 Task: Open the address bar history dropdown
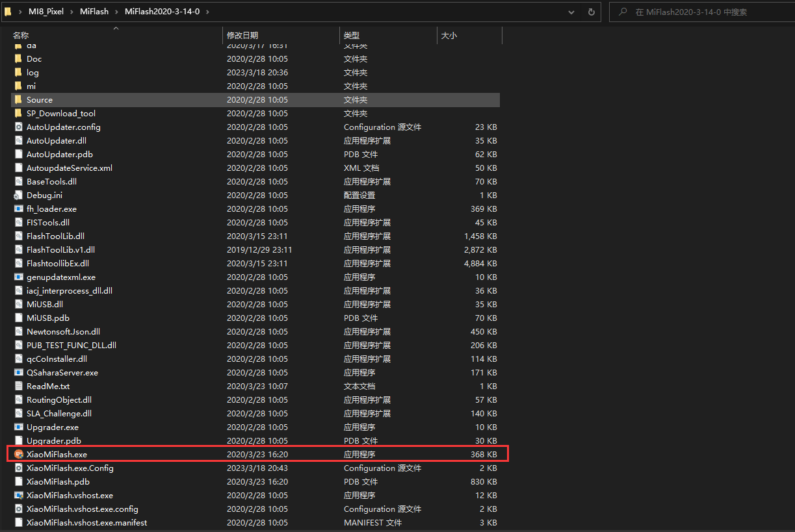click(571, 12)
